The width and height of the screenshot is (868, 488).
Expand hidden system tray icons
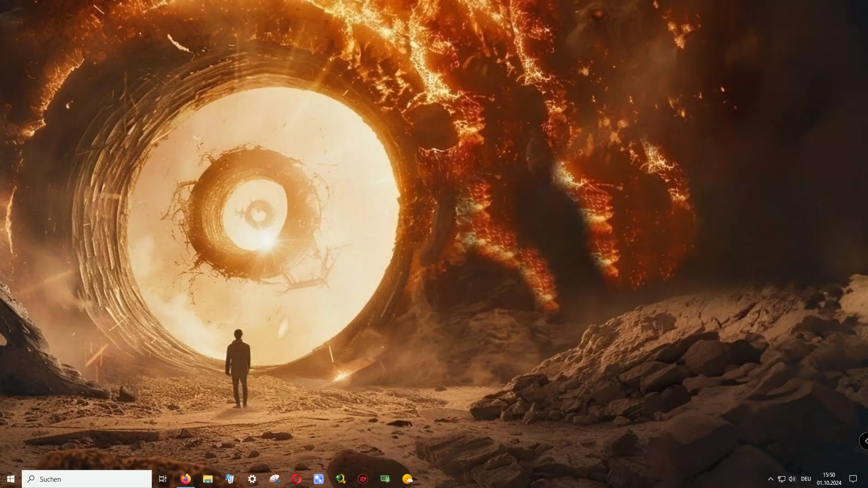click(x=771, y=479)
